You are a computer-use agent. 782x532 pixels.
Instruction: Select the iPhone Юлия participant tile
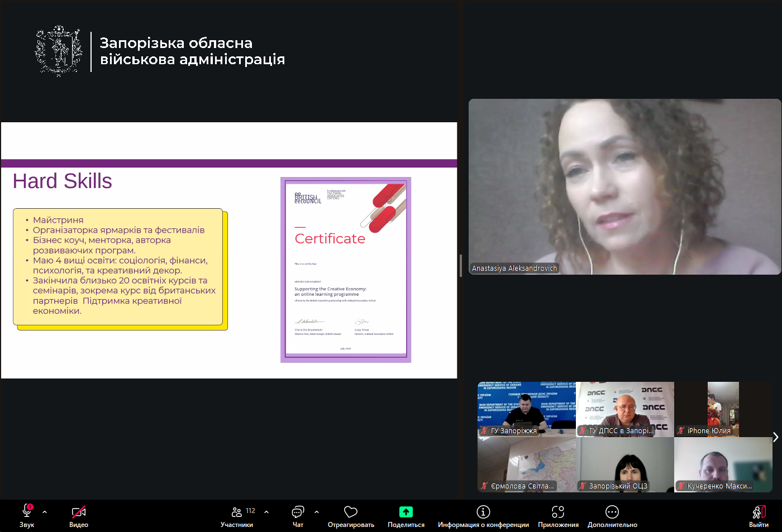723,409
